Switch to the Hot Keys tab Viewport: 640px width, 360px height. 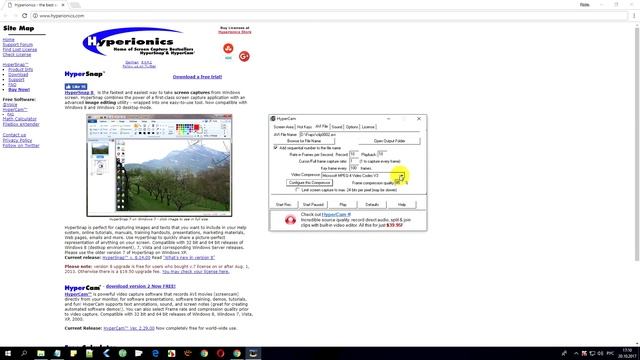pyautogui.click(x=304, y=127)
